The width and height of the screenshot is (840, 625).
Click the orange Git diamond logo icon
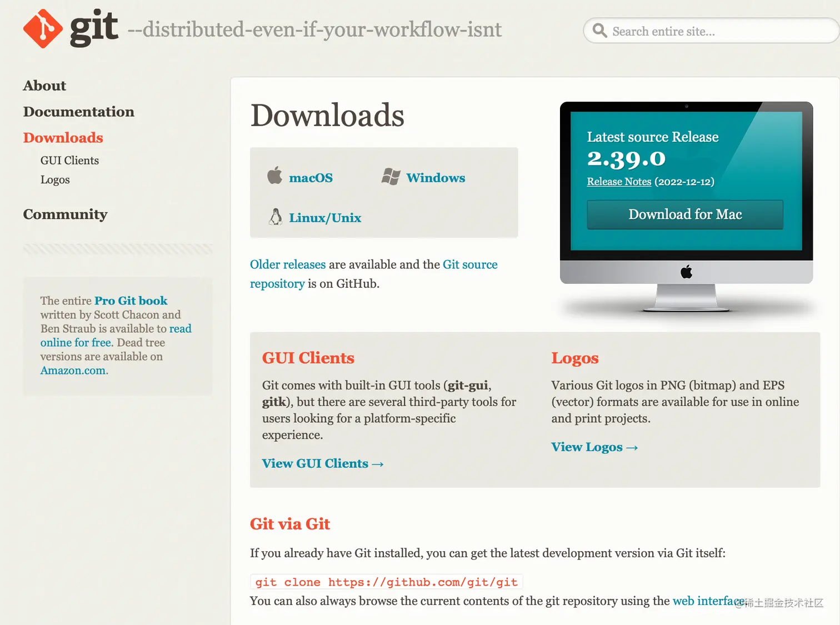click(x=43, y=29)
